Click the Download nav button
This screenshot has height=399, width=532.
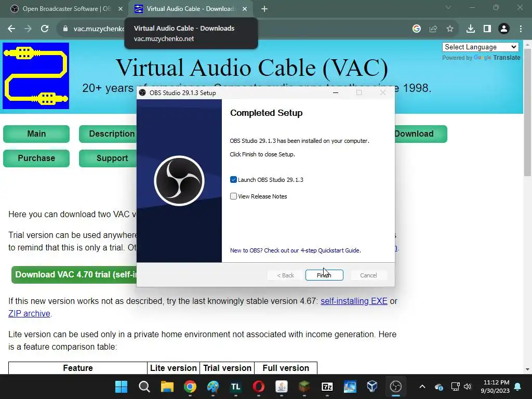(421, 134)
